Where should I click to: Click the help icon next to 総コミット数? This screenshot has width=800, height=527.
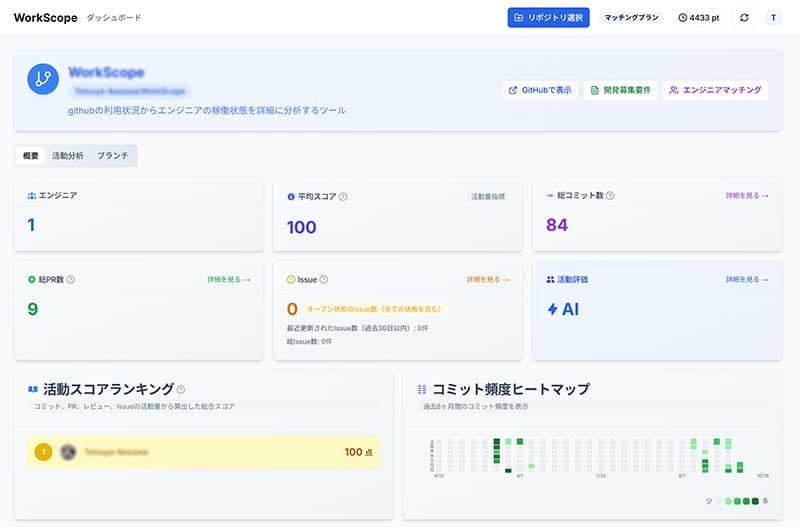[x=610, y=197]
